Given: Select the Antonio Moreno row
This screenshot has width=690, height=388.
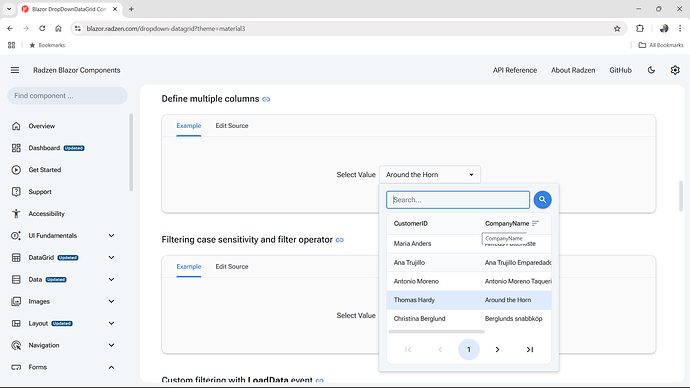Looking at the screenshot, I should coord(469,281).
